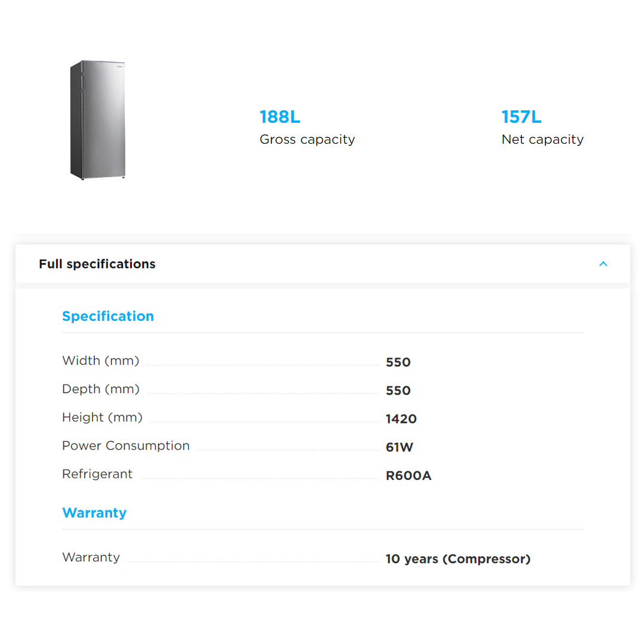Click the blue Specification section heading
644x644 pixels.
point(108,316)
